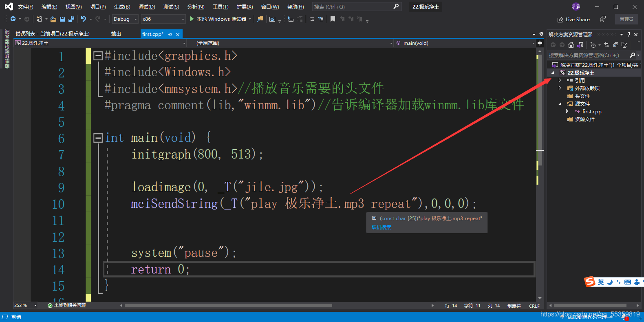The height and width of the screenshot is (322, 644).
Task: Expand the 引用 references node
Action: tap(560, 80)
